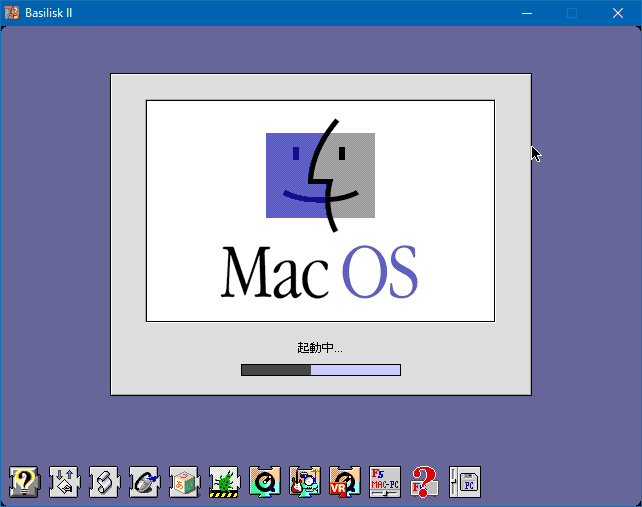Click the mouse extension icon
This screenshot has height=507, width=642.
pyautogui.click(x=145, y=482)
